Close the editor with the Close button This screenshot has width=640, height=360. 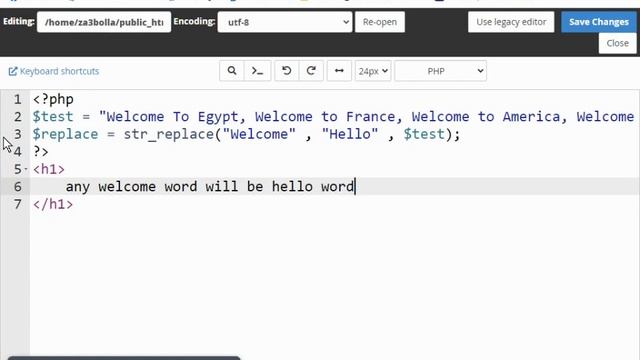618,43
